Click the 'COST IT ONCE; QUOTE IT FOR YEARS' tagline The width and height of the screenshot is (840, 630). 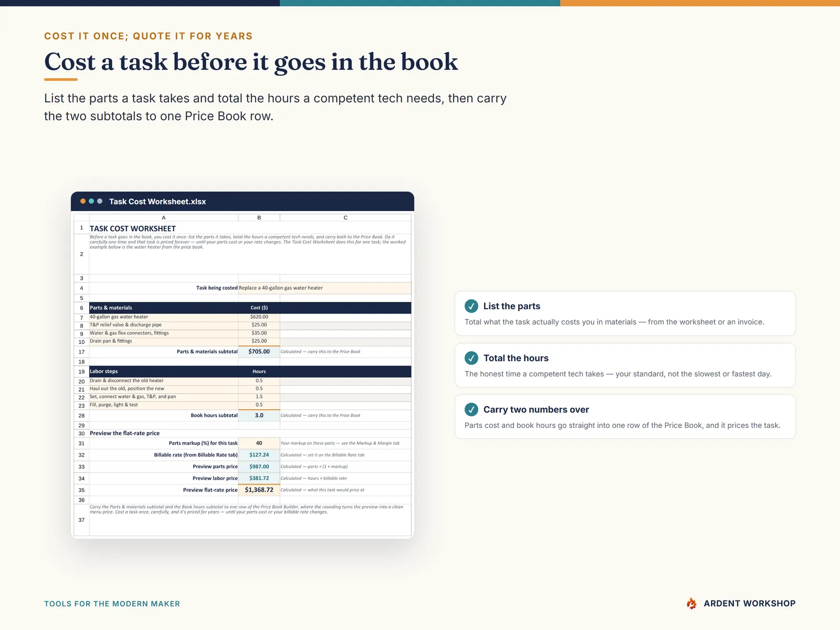149,36
